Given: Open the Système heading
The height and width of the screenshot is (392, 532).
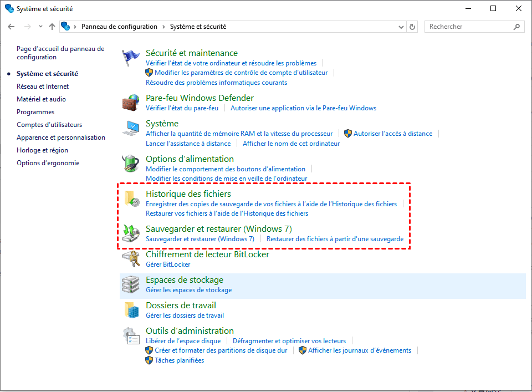Looking at the screenshot, I should click(162, 124).
